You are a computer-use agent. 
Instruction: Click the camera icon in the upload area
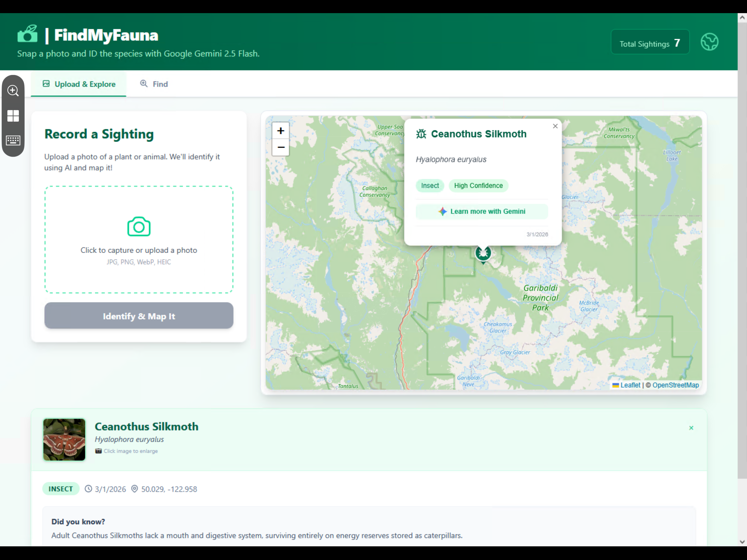coord(139,227)
